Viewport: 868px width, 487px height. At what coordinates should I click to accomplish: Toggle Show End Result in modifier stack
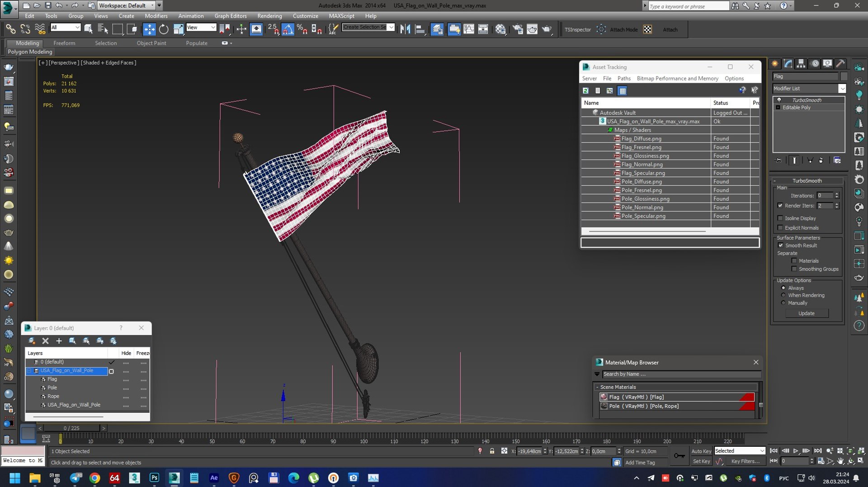click(x=794, y=160)
